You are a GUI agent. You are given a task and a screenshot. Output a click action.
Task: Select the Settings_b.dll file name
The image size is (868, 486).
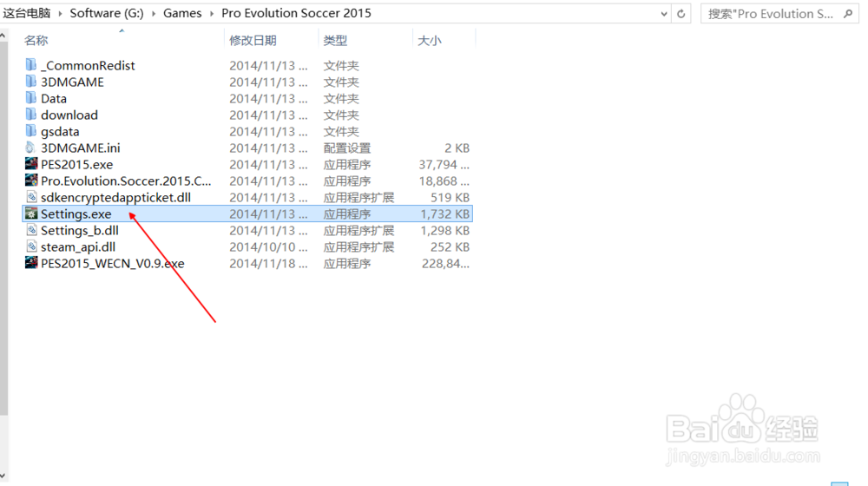point(80,230)
